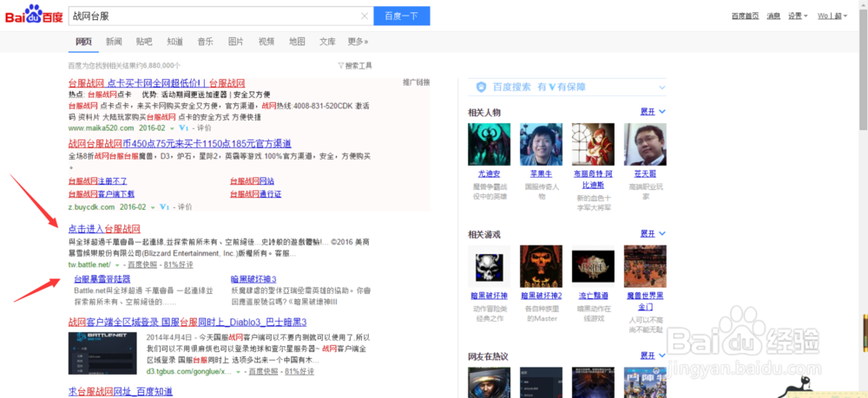The image size is (868, 398).
Task: Open 消息 in the header
Action: pyautogui.click(x=773, y=16)
